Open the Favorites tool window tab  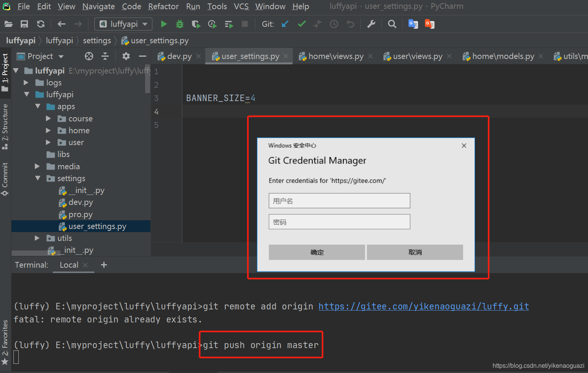(x=5, y=342)
